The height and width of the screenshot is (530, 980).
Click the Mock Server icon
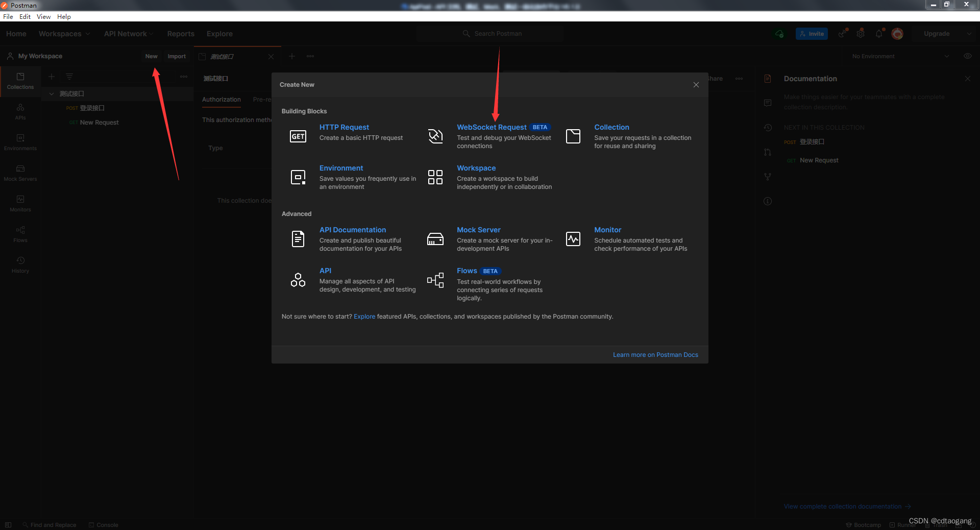(435, 239)
